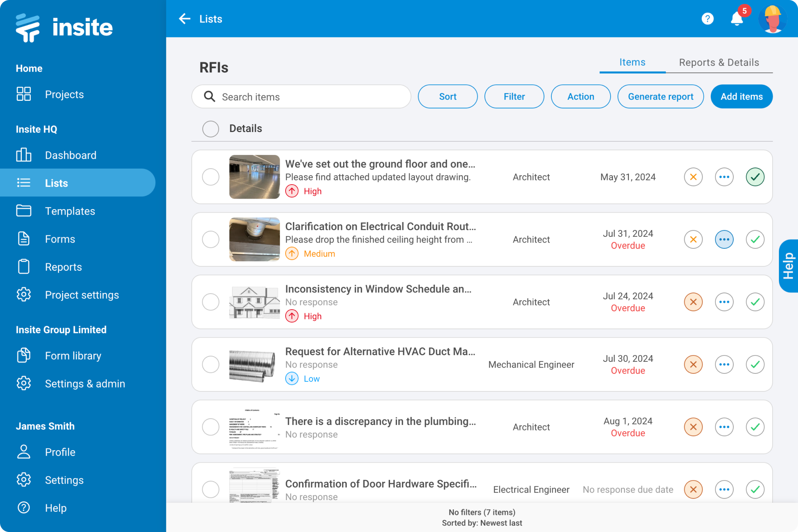Mark the HVAC Duct RFI as complete
Image resolution: width=798 pixels, height=532 pixels.
click(x=755, y=364)
